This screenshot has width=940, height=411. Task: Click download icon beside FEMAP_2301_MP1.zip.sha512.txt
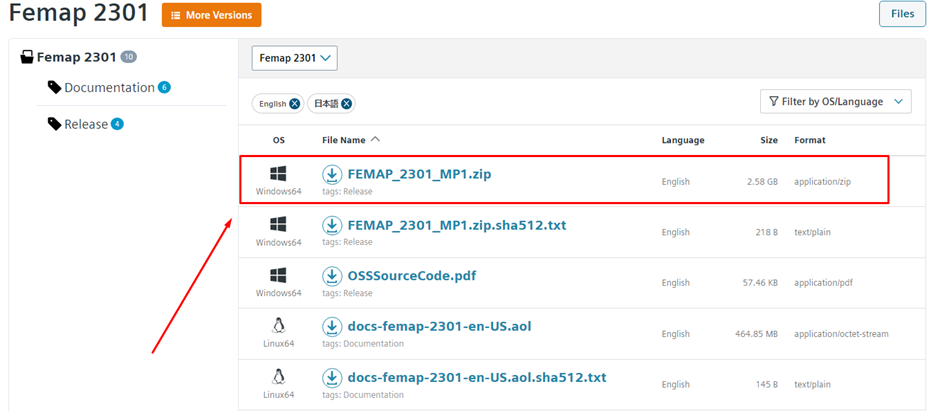click(x=331, y=225)
